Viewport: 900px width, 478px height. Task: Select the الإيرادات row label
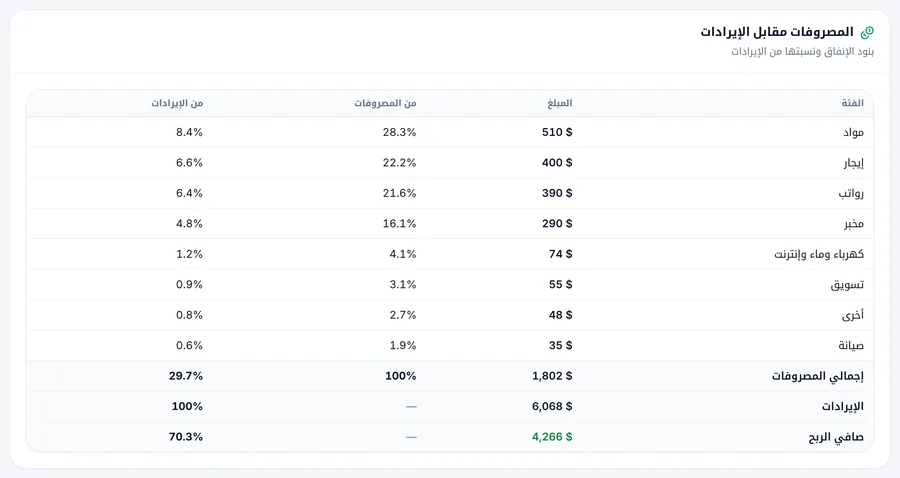pyautogui.click(x=843, y=407)
